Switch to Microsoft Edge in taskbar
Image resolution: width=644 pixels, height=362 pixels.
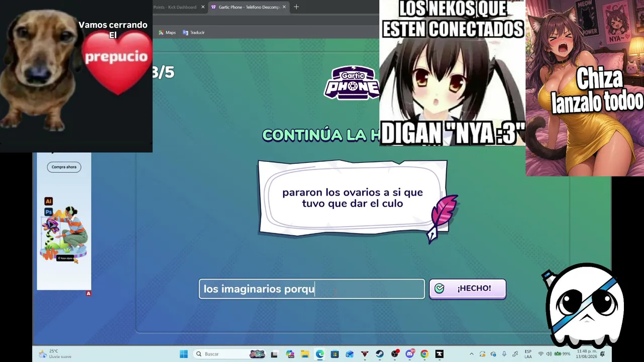[x=319, y=354]
